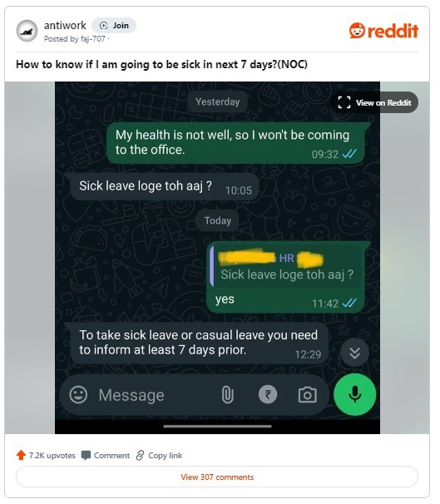Open the camera icon in message bar
The height and width of the screenshot is (504, 440).
(x=308, y=395)
